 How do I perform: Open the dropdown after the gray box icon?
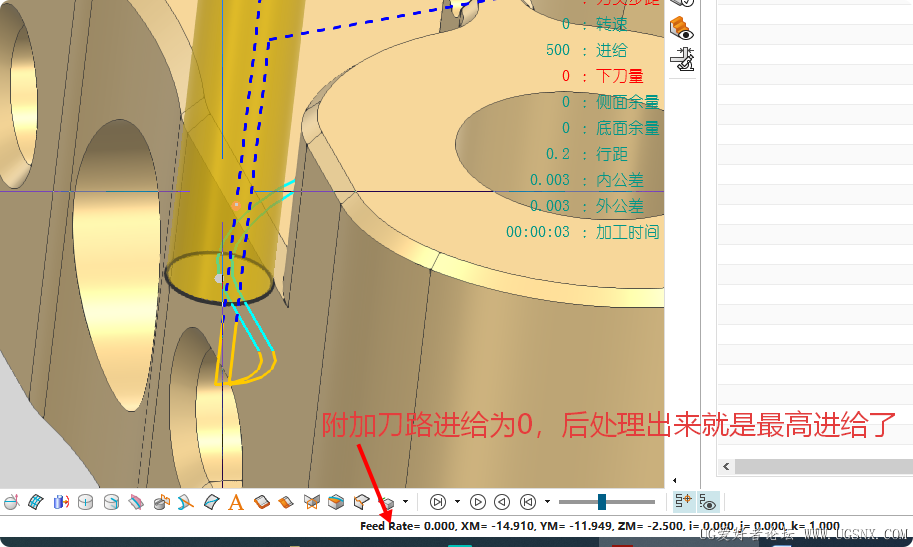click(405, 502)
